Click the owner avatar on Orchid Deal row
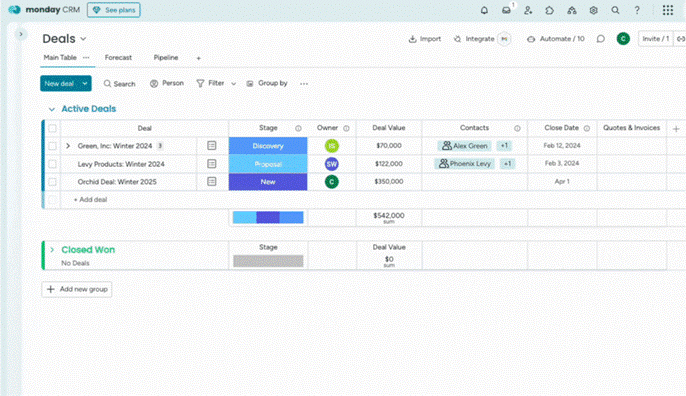 click(332, 182)
